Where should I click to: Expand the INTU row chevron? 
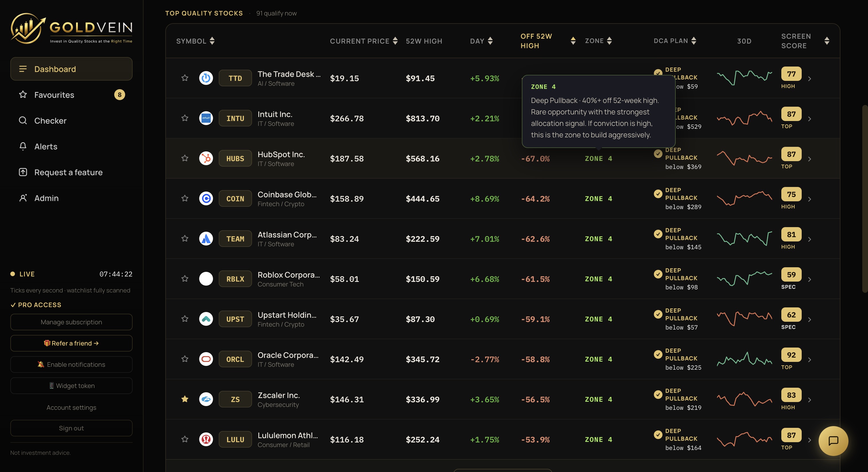tap(809, 119)
